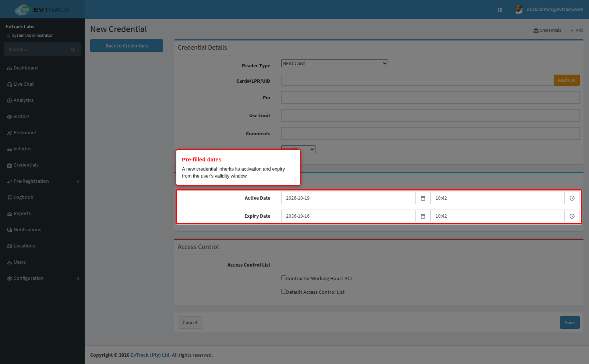
Task: Open the Notifications icon
Action: pos(10,230)
